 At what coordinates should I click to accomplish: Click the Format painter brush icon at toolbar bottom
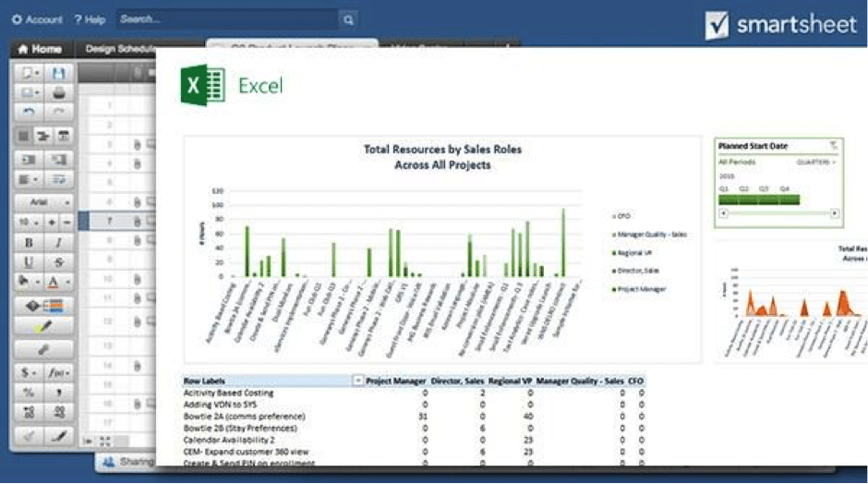pos(58,436)
